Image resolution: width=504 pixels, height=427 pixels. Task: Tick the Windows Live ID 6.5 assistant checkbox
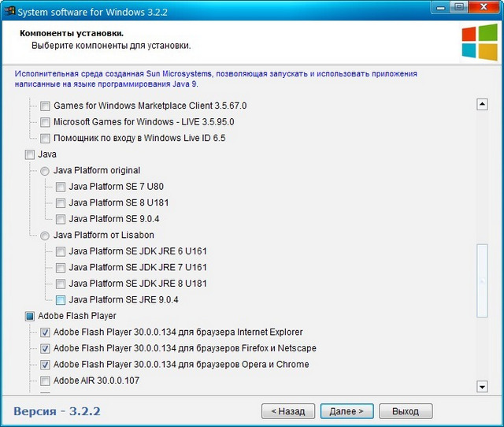tap(45, 139)
